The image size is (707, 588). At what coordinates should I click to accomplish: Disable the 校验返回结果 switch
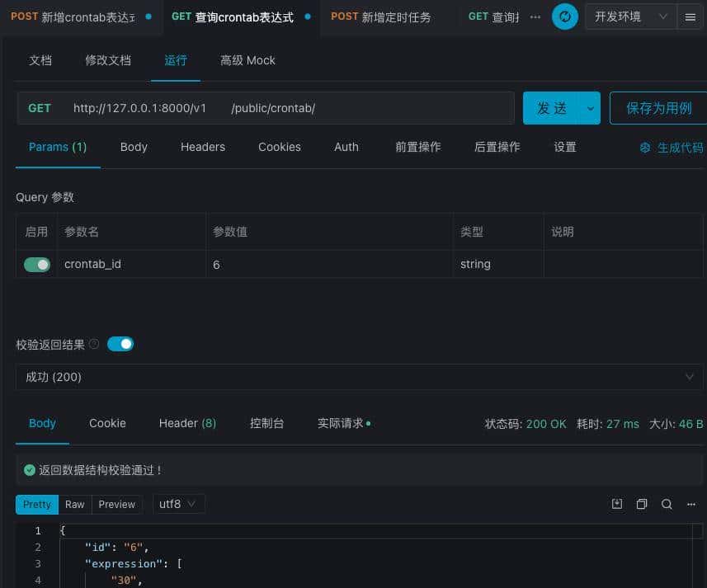point(120,344)
